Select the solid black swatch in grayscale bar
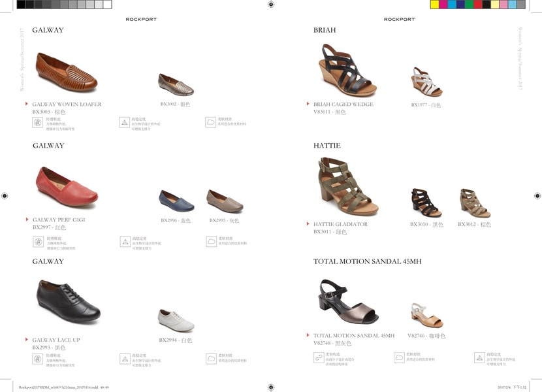The height and width of the screenshot is (392, 542). click(21, 5)
